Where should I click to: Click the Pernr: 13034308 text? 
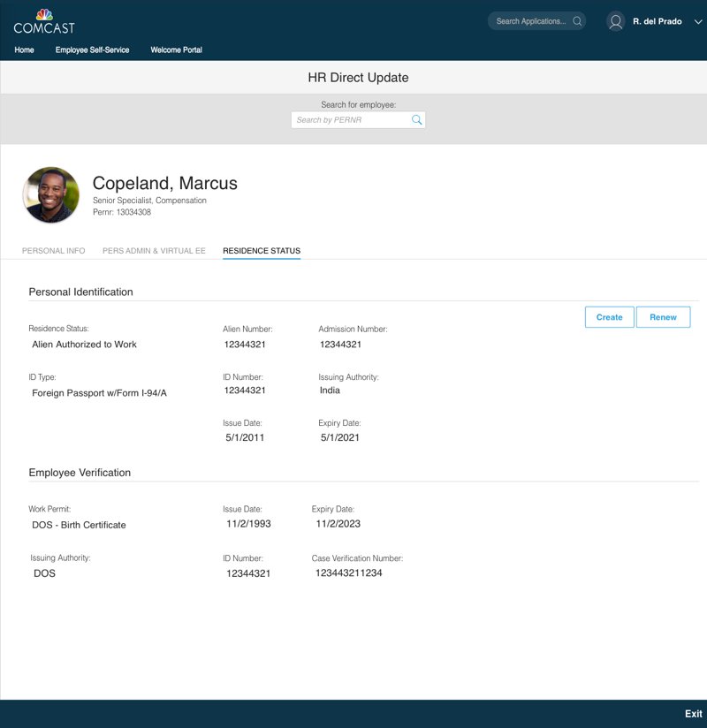point(122,212)
